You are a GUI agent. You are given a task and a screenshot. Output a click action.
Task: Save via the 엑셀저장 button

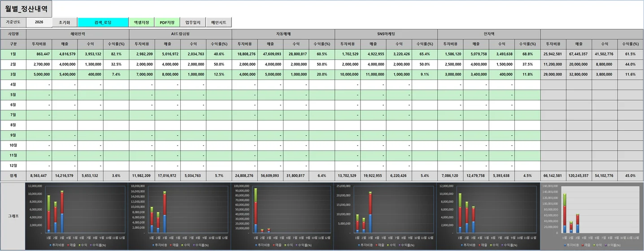click(x=141, y=22)
